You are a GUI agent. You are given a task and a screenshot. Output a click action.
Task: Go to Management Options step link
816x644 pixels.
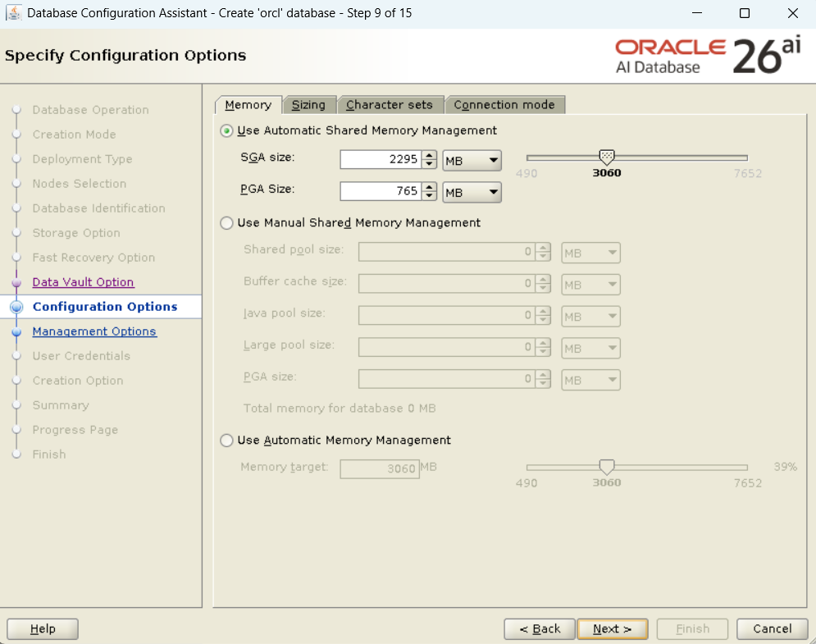(x=94, y=331)
